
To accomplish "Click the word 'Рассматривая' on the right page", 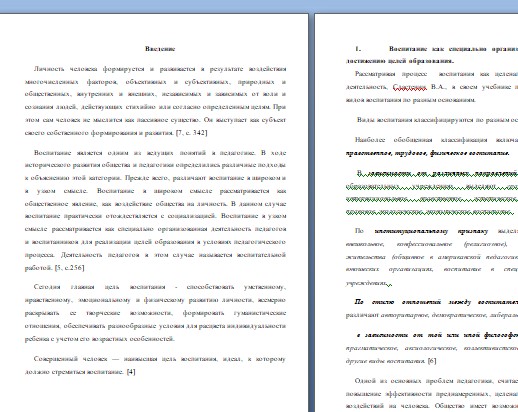I will click(375, 74).
